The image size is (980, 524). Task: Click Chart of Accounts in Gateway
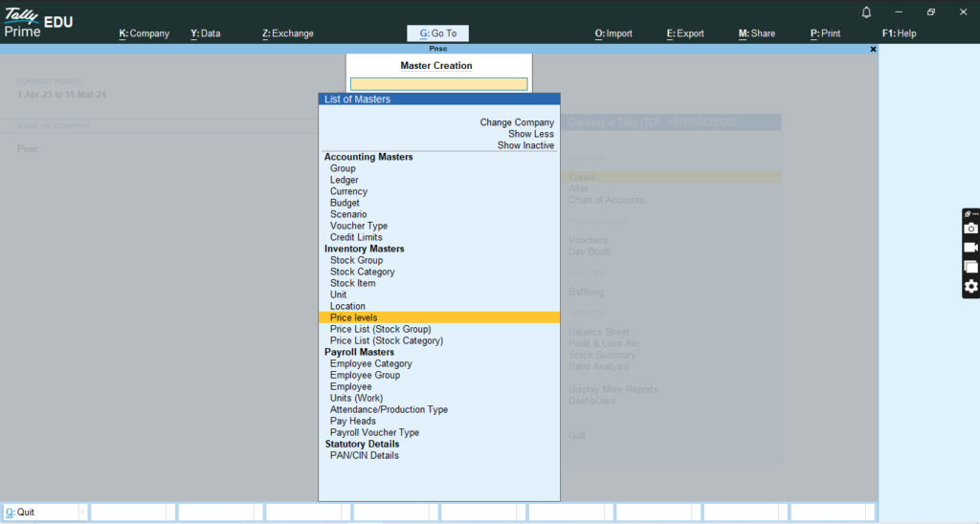pos(606,201)
